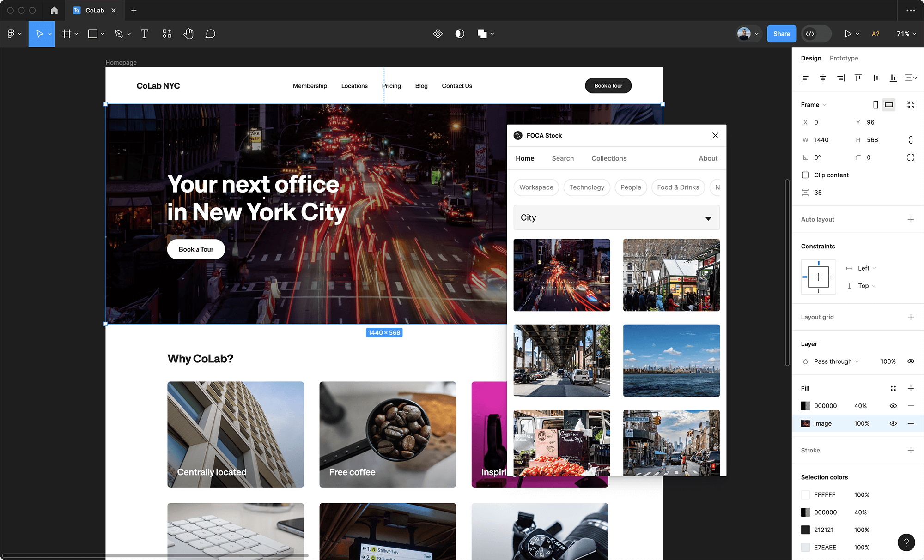
Task: Select the Workspace category chip
Action: pos(536,187)
